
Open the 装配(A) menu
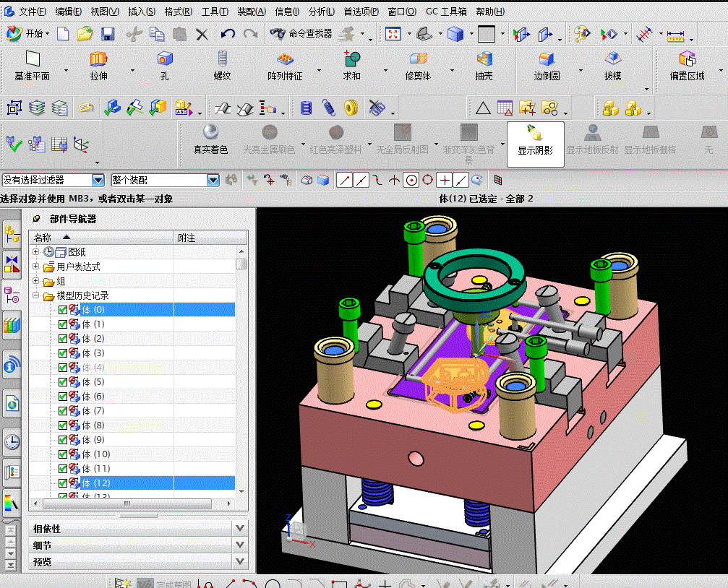252,12
